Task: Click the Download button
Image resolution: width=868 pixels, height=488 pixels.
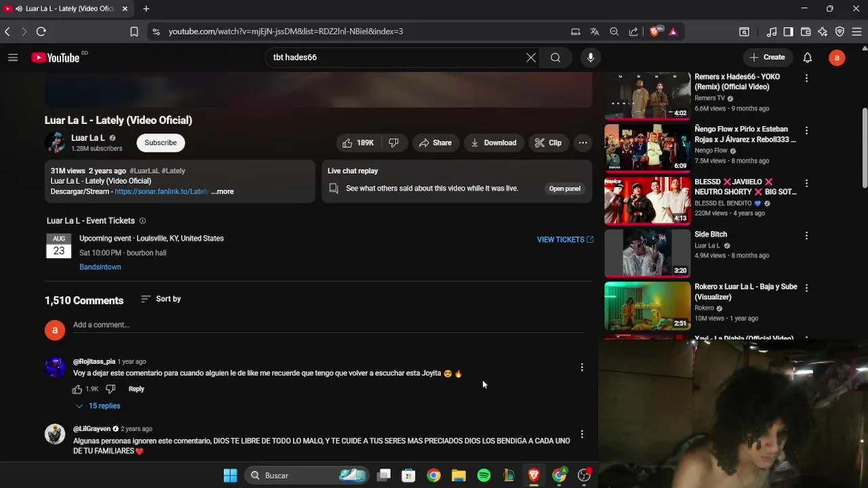Action: click(x=494, y=143)
